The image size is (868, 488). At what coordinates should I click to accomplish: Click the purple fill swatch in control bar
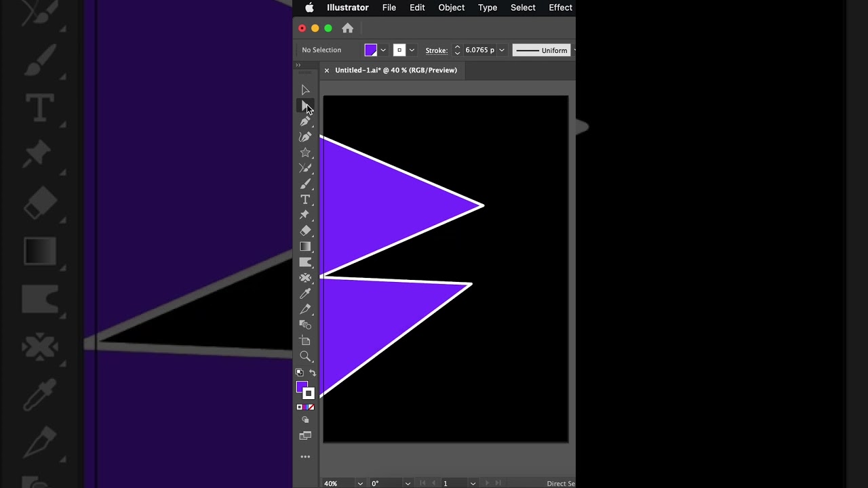point(371,50)
